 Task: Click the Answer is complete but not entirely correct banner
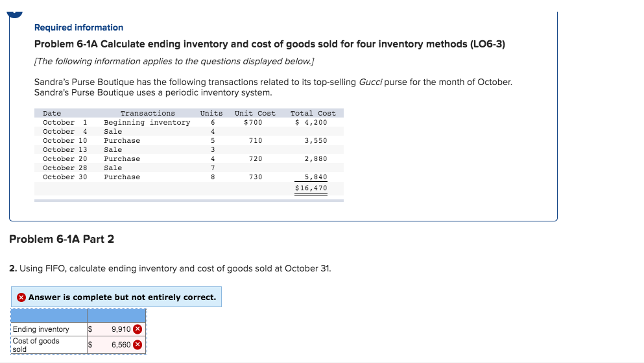click(116, 297)
